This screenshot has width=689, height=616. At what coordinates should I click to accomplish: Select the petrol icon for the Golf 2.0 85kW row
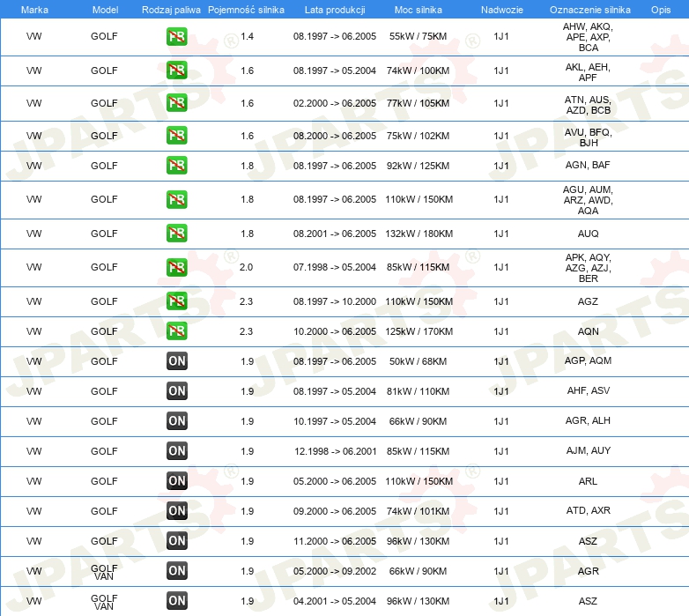pyautogui.click(x=176, y=267)
